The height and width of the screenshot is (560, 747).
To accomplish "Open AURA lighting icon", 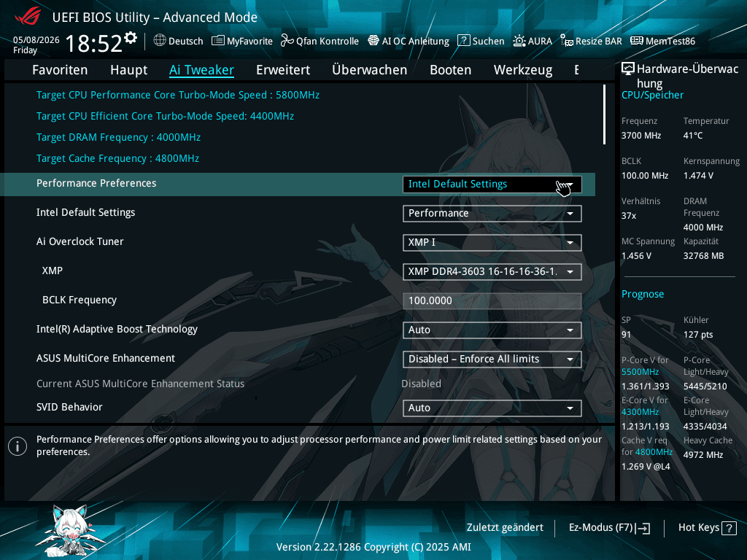I will [x=519, y=41].
